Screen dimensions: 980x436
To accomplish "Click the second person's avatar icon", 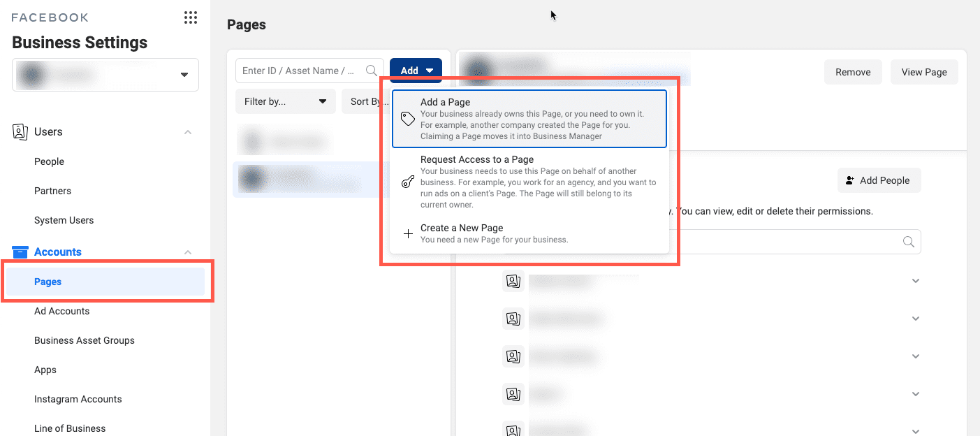I will [x=513, y=319].
